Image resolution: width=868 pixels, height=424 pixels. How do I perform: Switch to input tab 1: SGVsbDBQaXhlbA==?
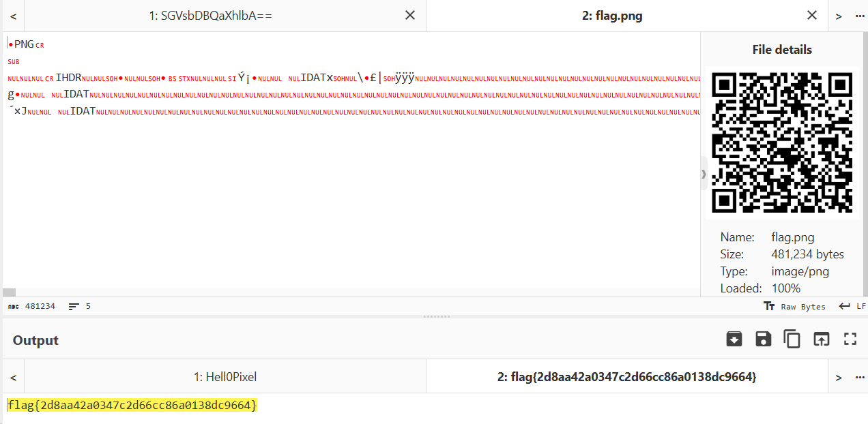pos(210,16)
